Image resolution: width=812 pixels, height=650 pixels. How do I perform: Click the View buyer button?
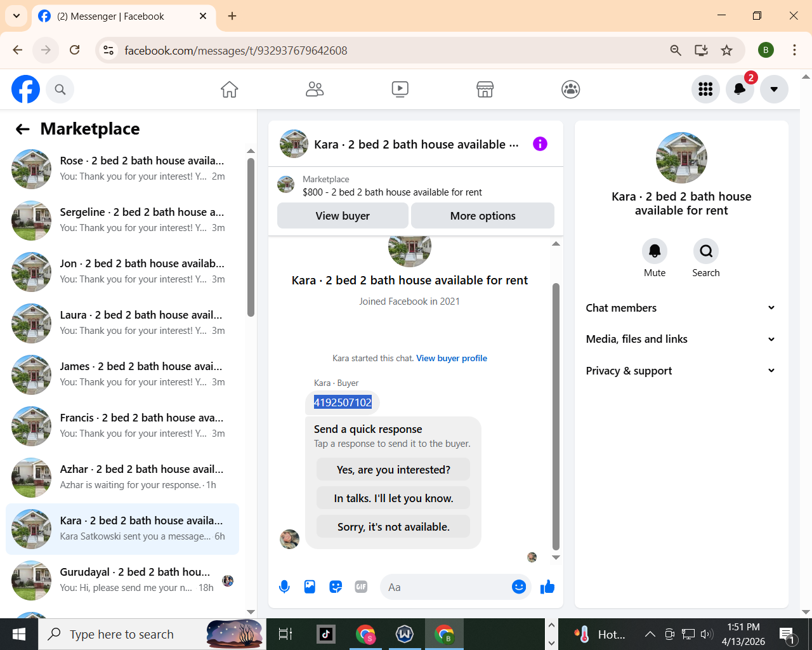pyautogui.click(x=343, y=216)
